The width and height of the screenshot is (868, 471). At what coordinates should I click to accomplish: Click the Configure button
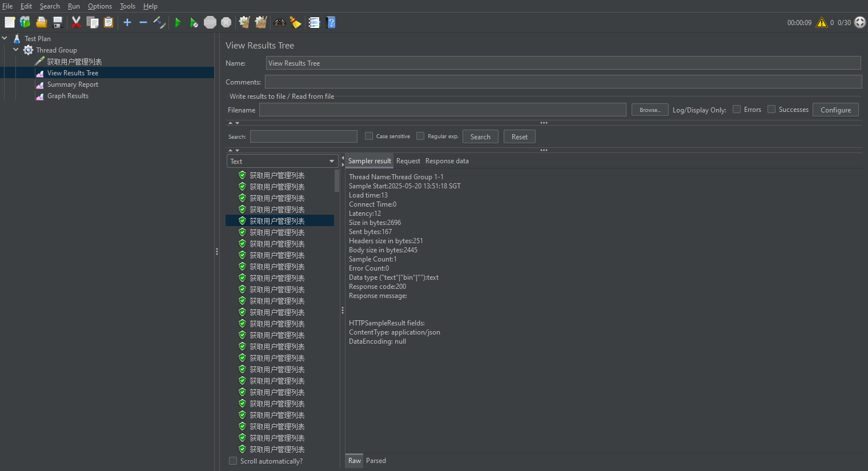[x=835, y=110]
